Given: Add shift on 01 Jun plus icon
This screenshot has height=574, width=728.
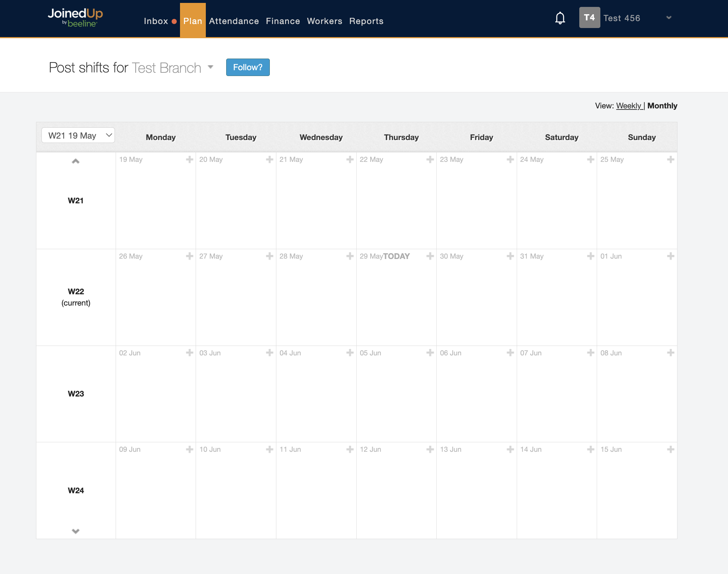Looking at the screenshot, I should (x=671, y=256).
